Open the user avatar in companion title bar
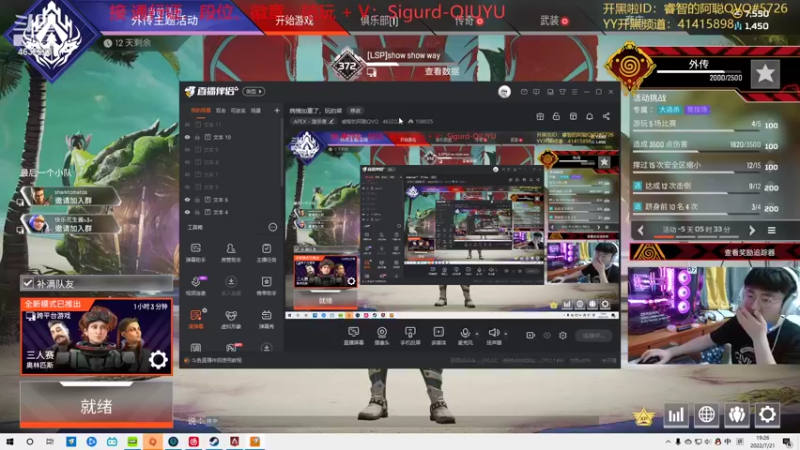The image size is (800, 450). point(504,91)
